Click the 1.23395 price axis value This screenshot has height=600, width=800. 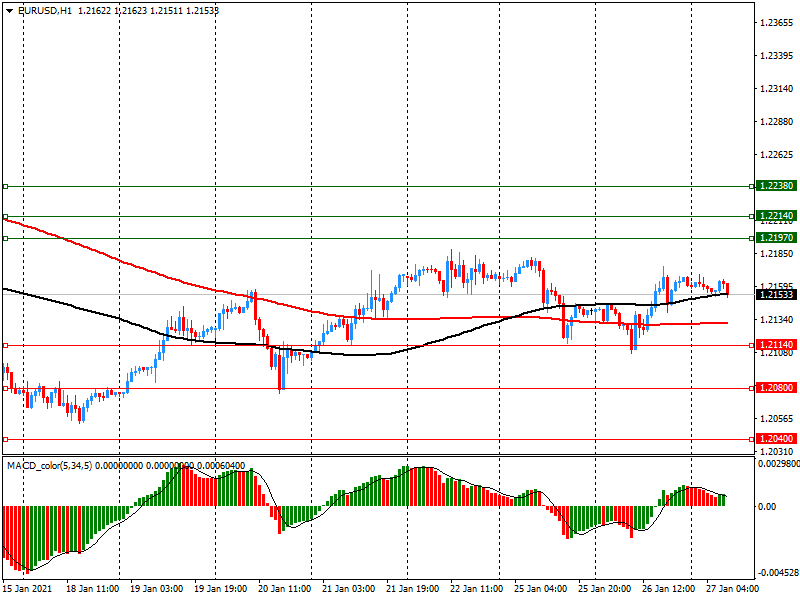[x=777, y=56]
